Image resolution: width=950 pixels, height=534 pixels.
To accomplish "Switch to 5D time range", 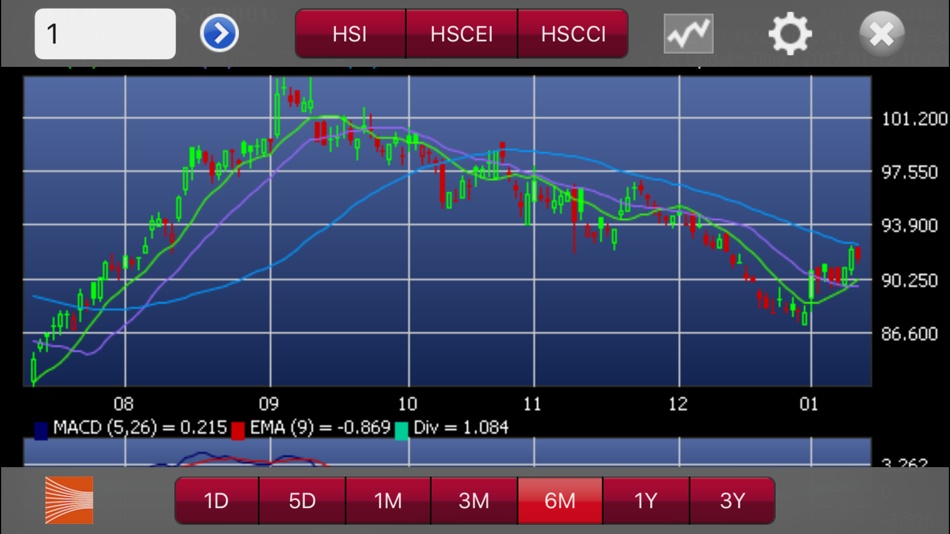I will (x=302, y=501).
